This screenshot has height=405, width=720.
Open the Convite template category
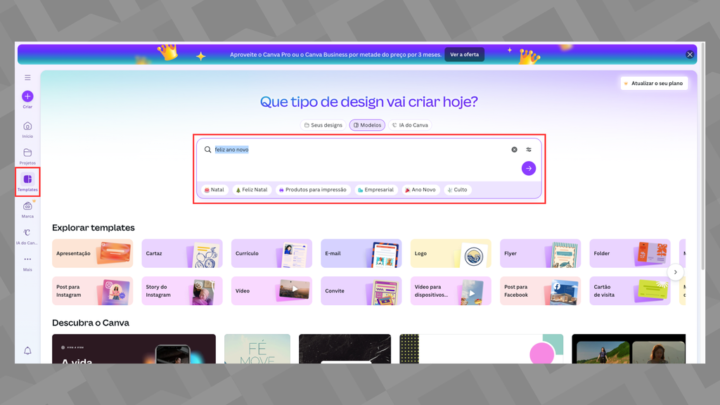point(361,291)
